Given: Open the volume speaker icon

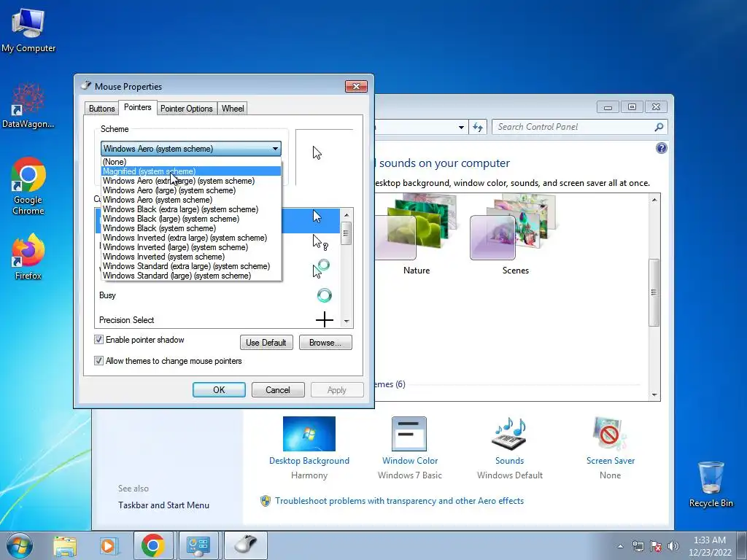Looking at the screenshot, I should click(673, 546).
